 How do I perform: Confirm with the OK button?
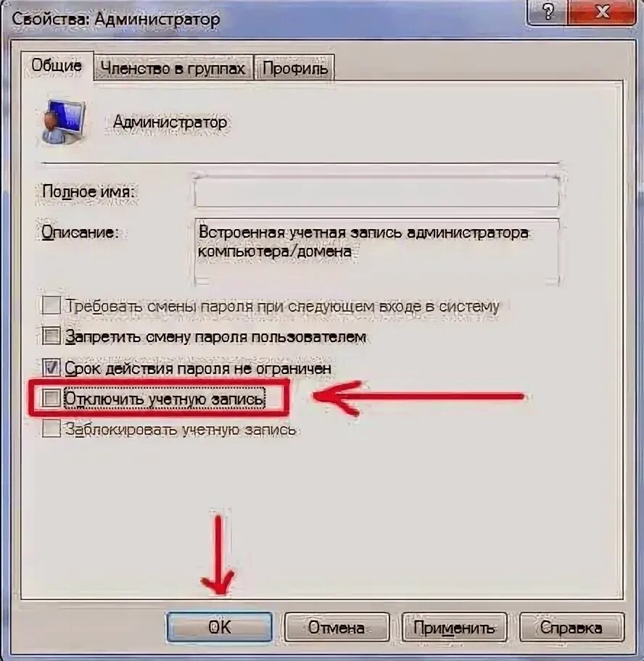(219, 627)
